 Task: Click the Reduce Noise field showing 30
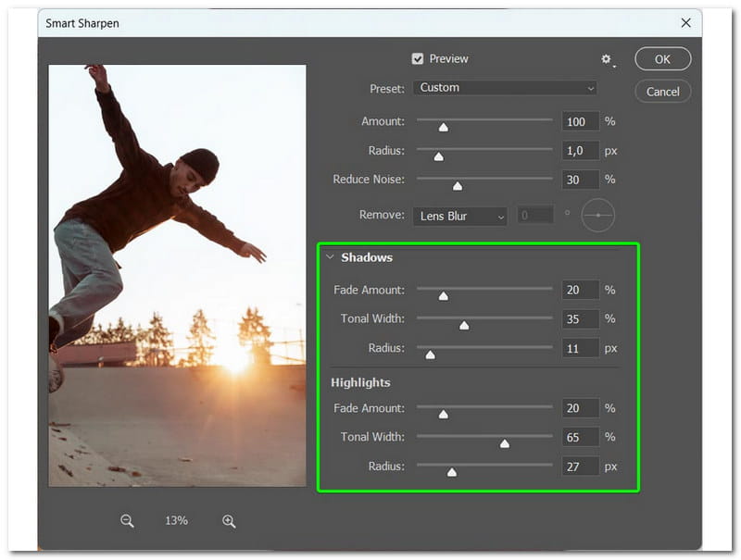[x=581, y=180]
